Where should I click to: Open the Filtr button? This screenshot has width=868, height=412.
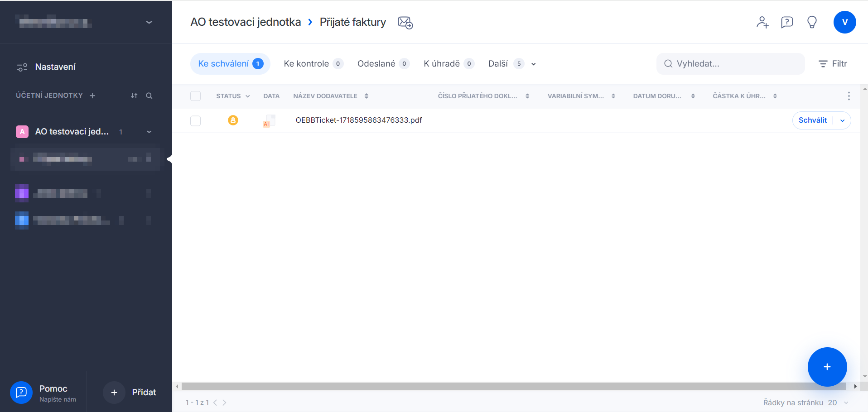click(x=833, y=64)
